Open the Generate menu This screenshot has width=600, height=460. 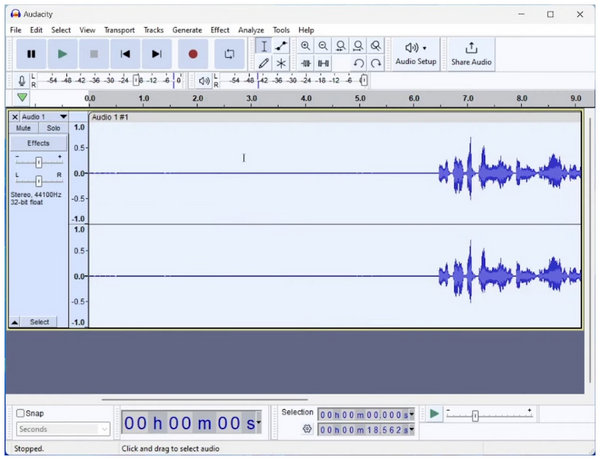click(x=187, y=30)
